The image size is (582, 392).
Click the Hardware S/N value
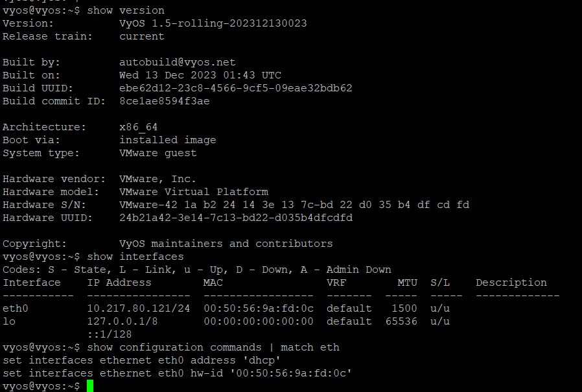(294, 205)
